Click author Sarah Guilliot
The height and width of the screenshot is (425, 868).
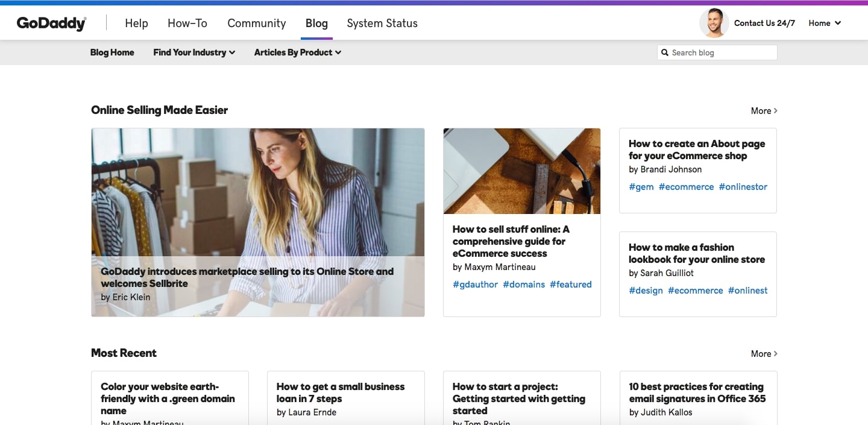pyautogui.click(x=667, y=273)
